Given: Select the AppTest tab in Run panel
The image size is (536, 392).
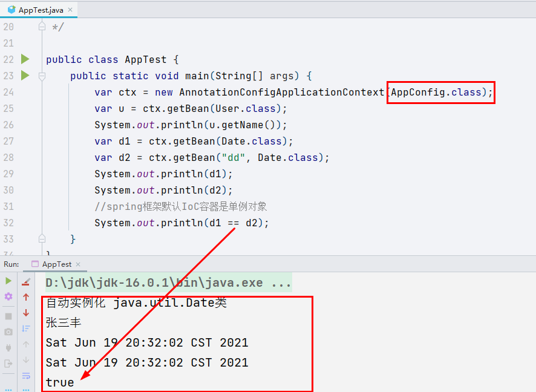Looking at the screenshot, I should 56,264.
